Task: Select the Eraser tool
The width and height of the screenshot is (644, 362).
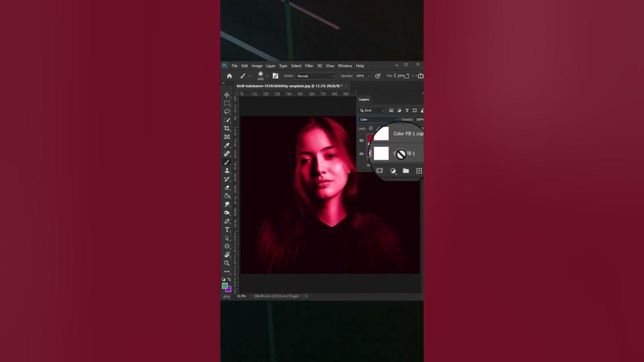Action: [x=227, y=188]
